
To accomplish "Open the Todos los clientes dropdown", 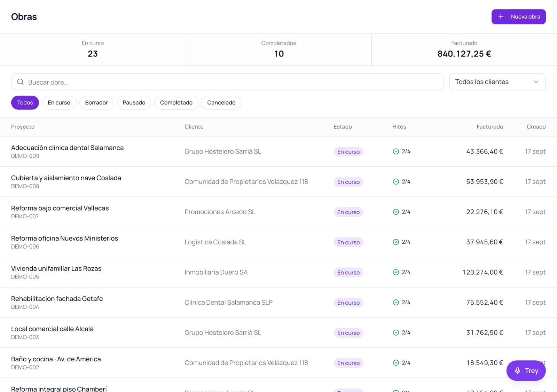I will click(497, 82).
